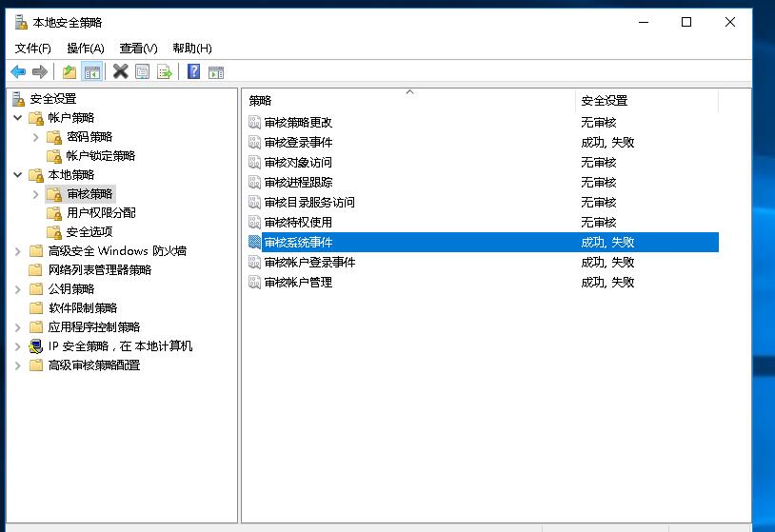Select the 审核帐户登录事件 policy row
Image resolution: width=775 pixels, height=532 pixels.
click(484, 262)
